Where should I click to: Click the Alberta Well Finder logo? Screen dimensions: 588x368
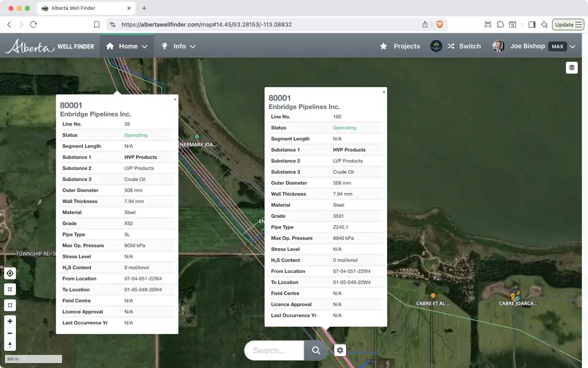click(x=50, y=46)
